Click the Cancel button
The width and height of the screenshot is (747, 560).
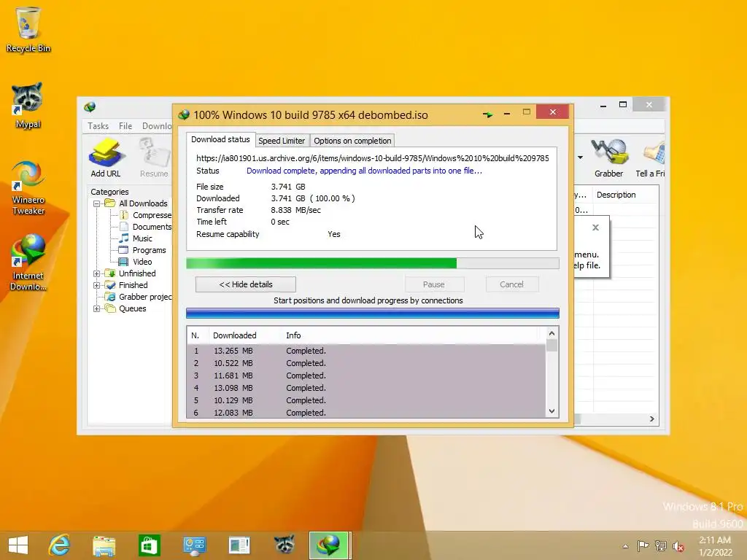[511, 284]
